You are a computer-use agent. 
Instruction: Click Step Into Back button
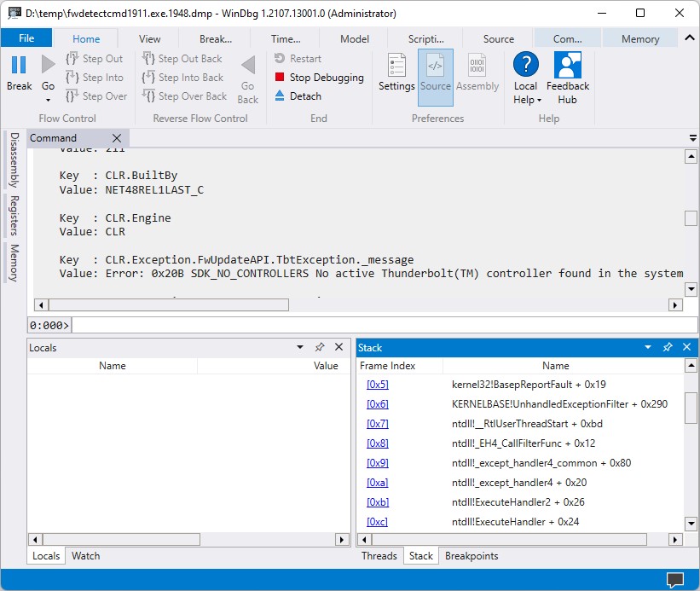point(182,78)
